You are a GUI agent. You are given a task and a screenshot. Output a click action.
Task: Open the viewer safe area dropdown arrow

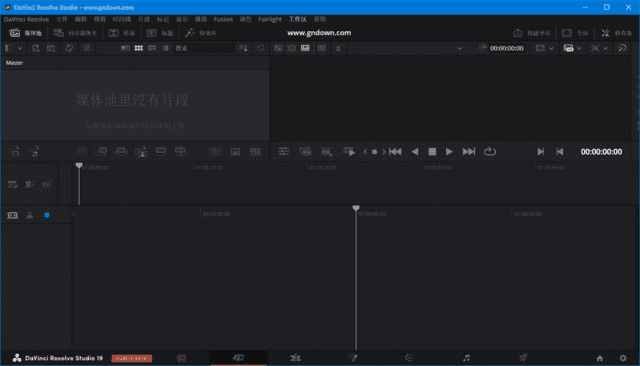[x=551, y=48]
